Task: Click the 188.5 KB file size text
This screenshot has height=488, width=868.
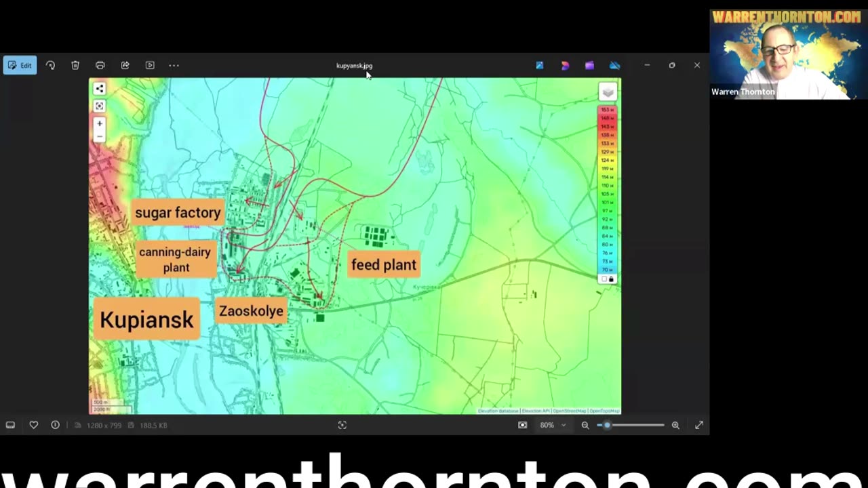Action: [x=153, y=425]
